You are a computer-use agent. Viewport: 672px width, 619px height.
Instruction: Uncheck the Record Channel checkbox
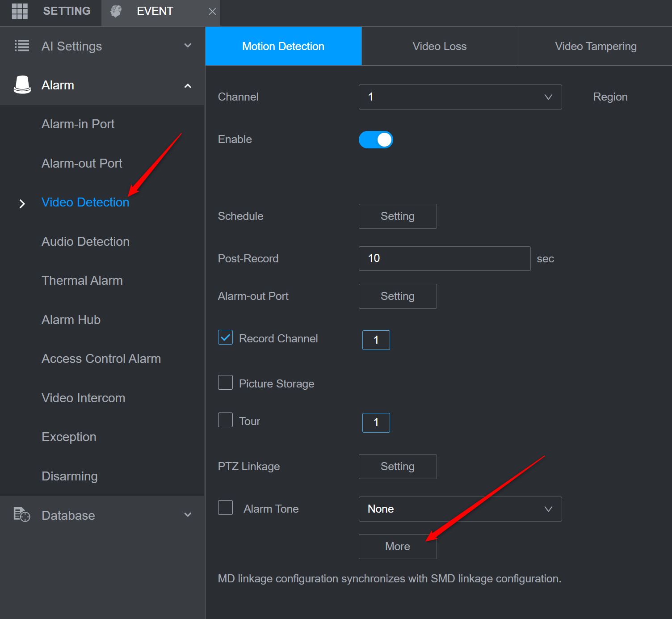(x=225, y=337)
